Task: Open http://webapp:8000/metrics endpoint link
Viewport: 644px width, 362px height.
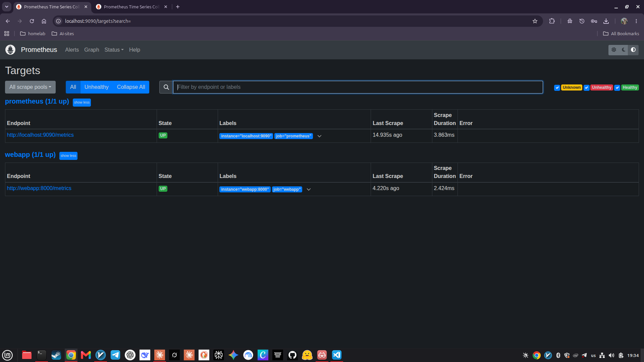Action: pos(39,188)
